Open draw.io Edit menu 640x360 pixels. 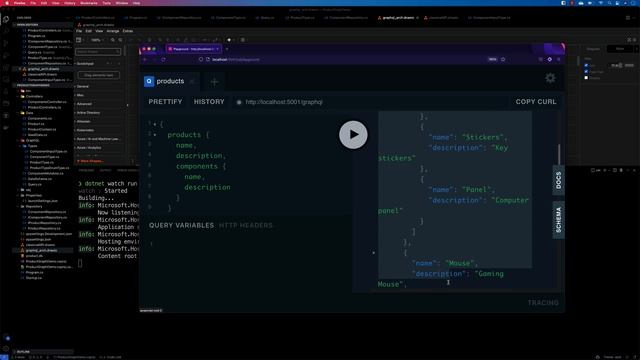[x=89, y=31]
